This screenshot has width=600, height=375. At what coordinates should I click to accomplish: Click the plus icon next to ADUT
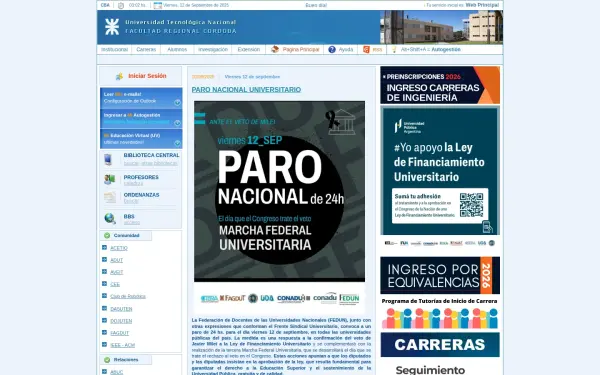(x=104, y=259)
